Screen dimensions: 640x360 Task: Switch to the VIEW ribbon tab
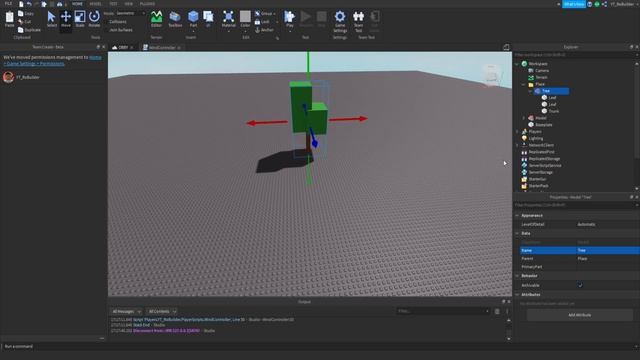(x=129, y=4)
